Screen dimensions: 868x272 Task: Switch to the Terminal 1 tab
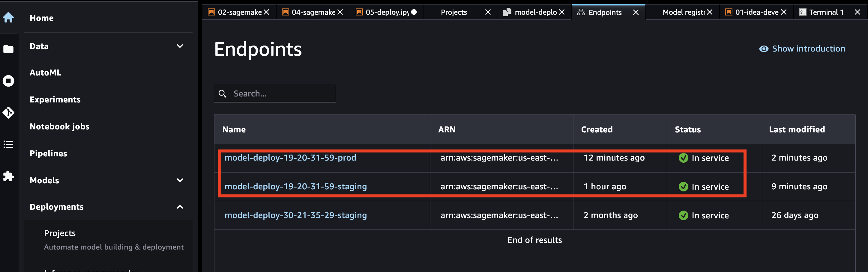point(827,12)
